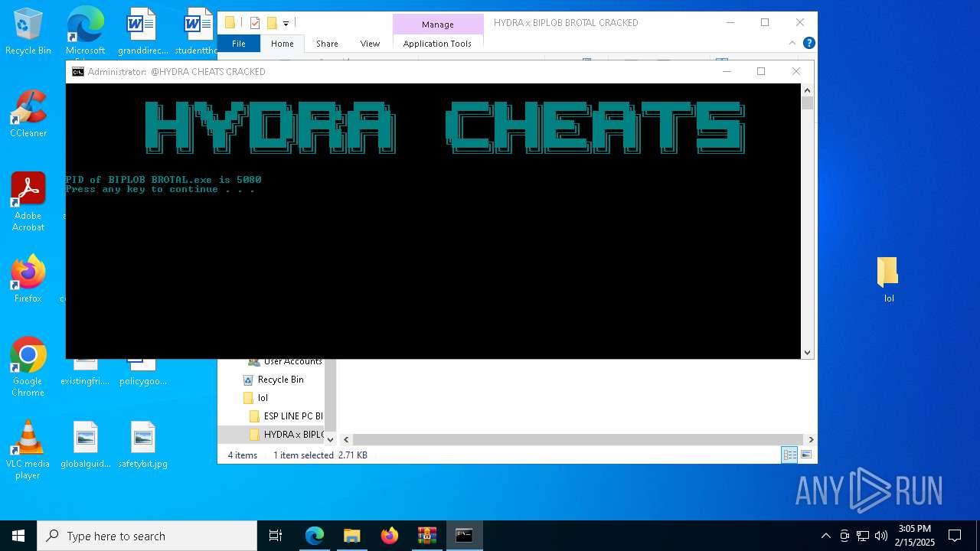Open the network icon in system tray
This screenshot has width=980, height=551.
(863, 536)
